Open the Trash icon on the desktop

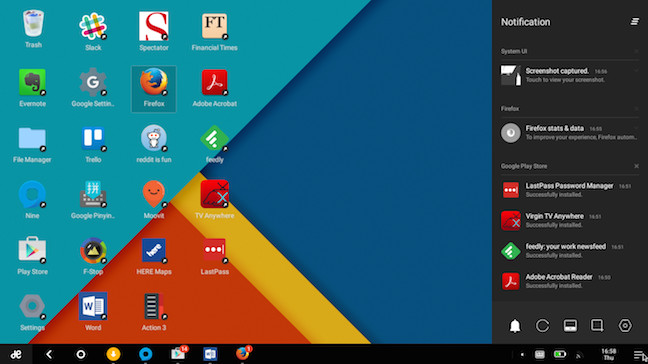pos(33,25)
